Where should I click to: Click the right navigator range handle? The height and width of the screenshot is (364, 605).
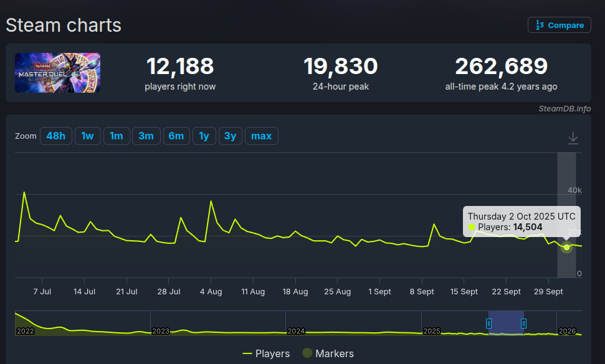pyautogui.click(x=523, y=323)
